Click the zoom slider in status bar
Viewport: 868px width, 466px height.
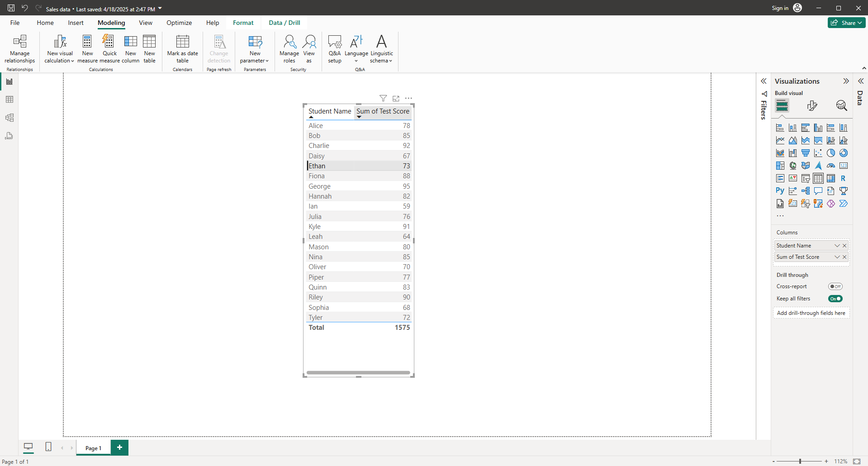pyautogui.click(x=800, y=461)
